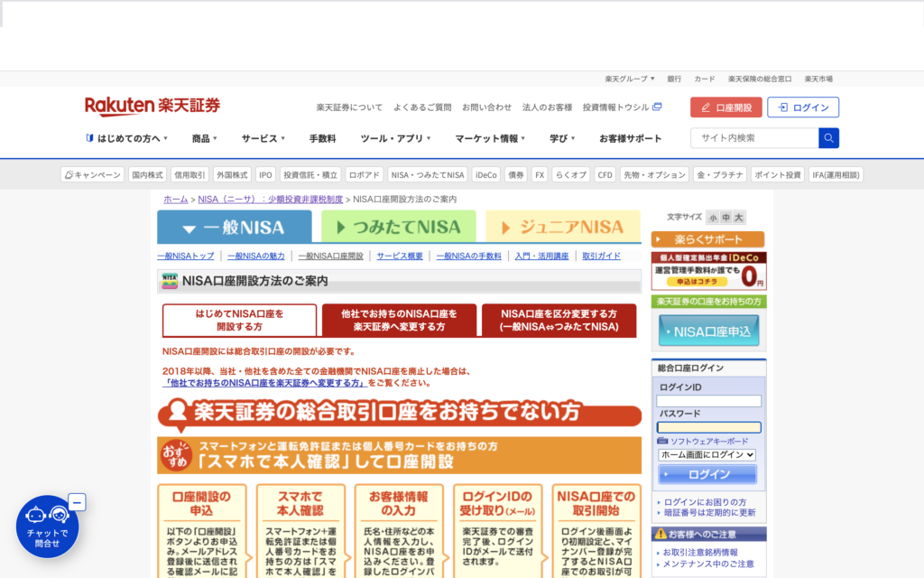
Task: Open the チャットで問合せ chat bubble
Action: pos(47,527)
